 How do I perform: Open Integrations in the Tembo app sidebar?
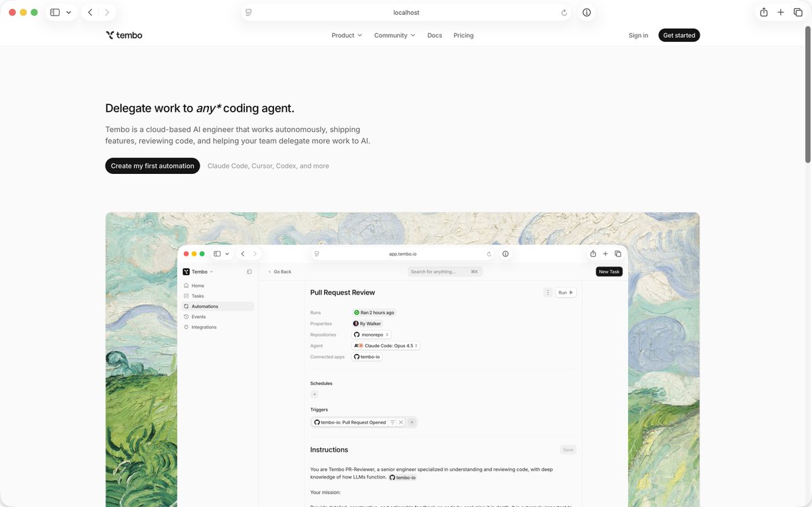[219, 327]
